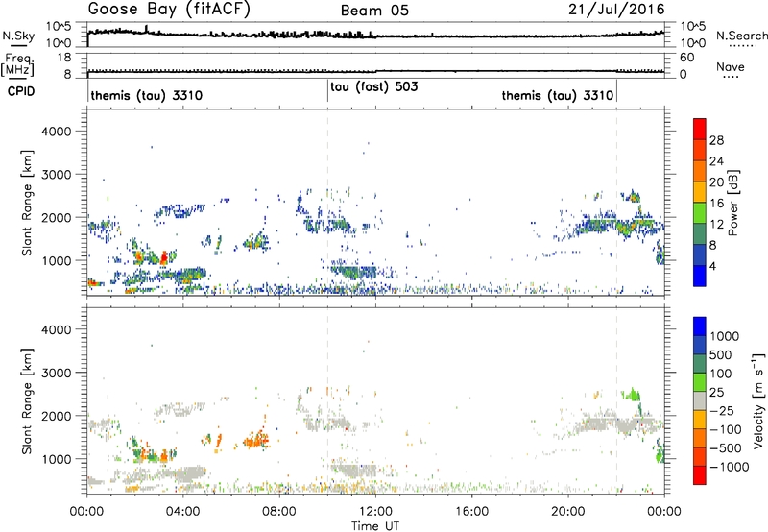Click the left '10^5' noise axis tick
Image resolution: width=768 pixels, height=532 pixels.
point(59,27)
